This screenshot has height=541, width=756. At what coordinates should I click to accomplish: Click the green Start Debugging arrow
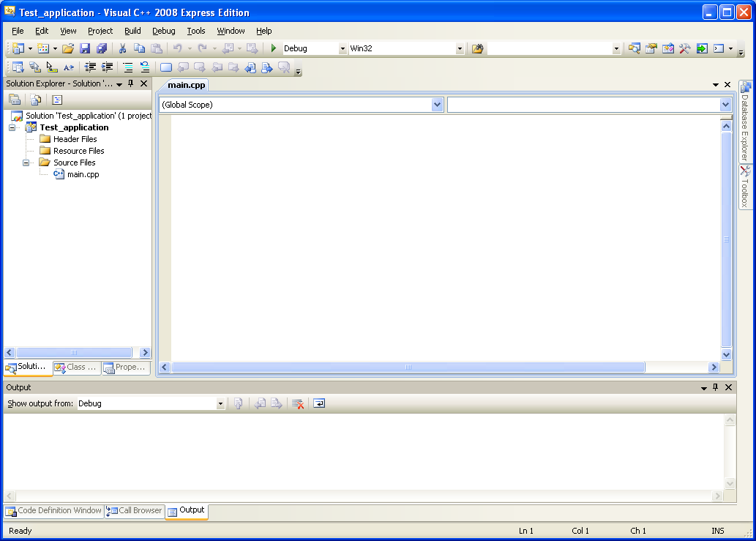pos(274,48)
